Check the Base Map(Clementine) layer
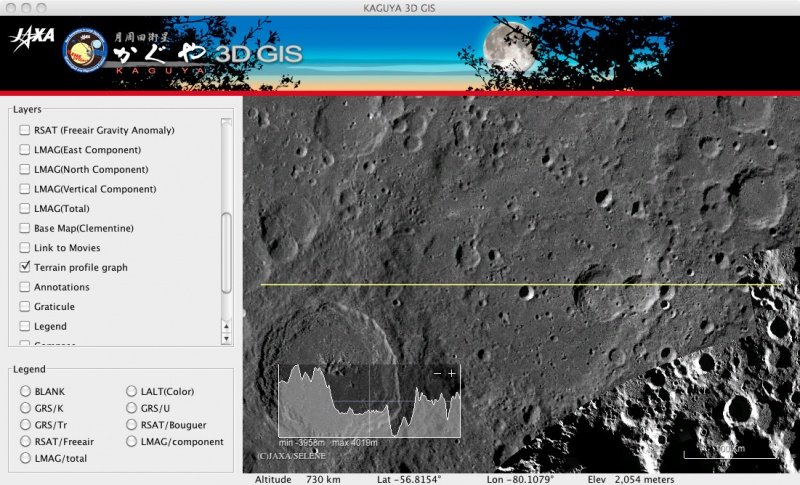 coord(25,228)
